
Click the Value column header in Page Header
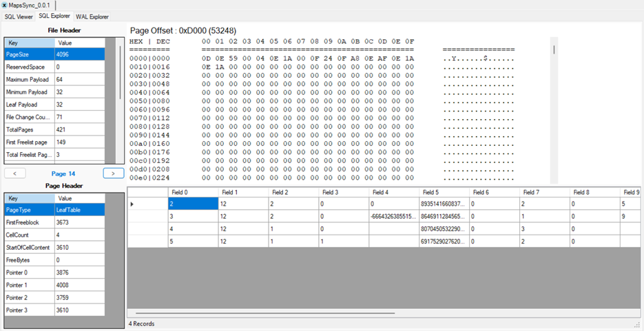(x=79, y=197)
